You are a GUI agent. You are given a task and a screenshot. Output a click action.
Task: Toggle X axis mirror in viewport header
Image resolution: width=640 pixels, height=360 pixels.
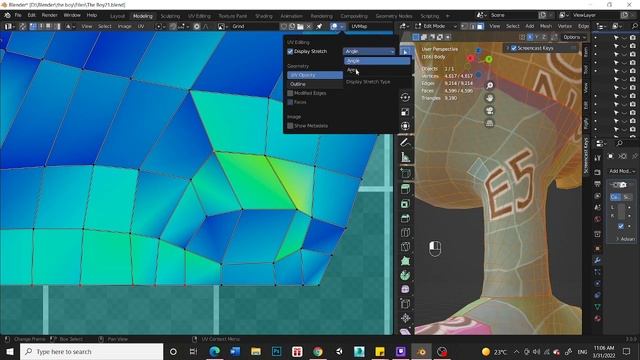coord(530,37)
